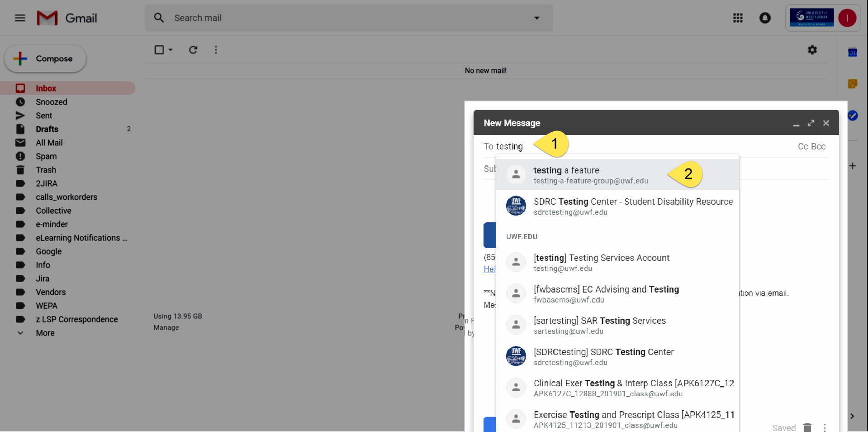Open Google Keep side panel icon
The width and height of the screenshot is (868, 432).
pos(853,84)
